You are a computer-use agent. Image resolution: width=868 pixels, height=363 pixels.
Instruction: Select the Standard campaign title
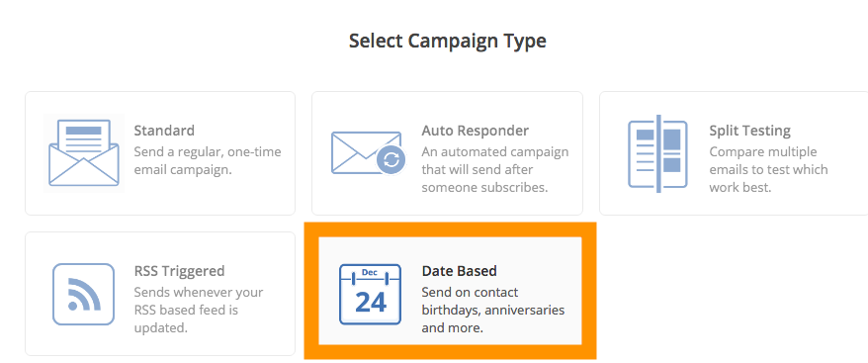[x=164, y=131]
